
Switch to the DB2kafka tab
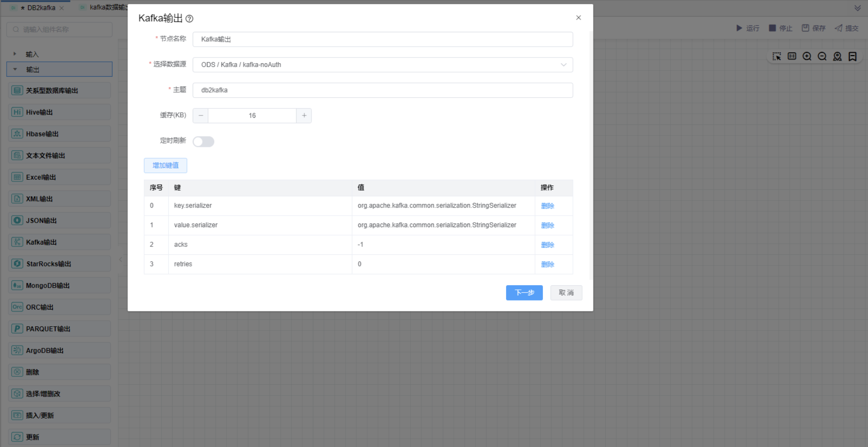coord(41,8)
